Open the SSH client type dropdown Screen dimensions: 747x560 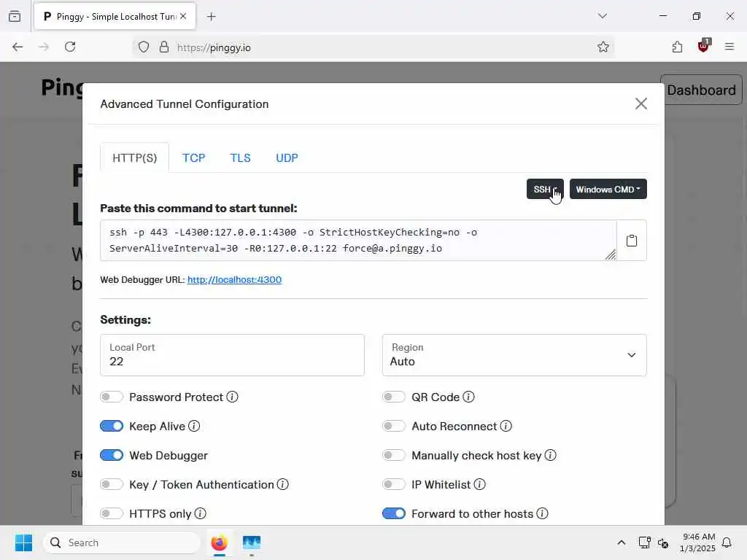tap(545, 189)
